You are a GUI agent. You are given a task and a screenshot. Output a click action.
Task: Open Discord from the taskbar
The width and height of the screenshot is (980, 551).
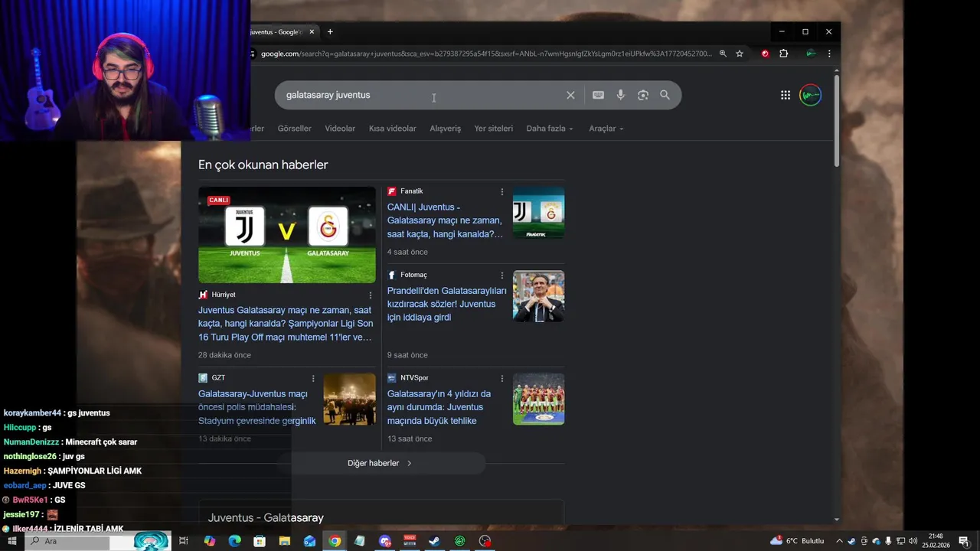385,541
